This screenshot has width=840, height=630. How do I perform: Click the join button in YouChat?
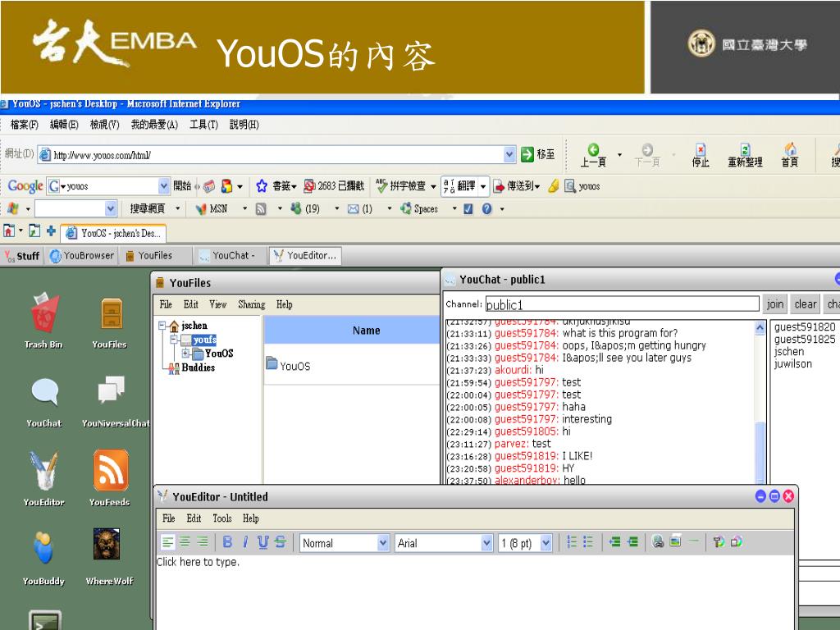(x=774, y=304)
